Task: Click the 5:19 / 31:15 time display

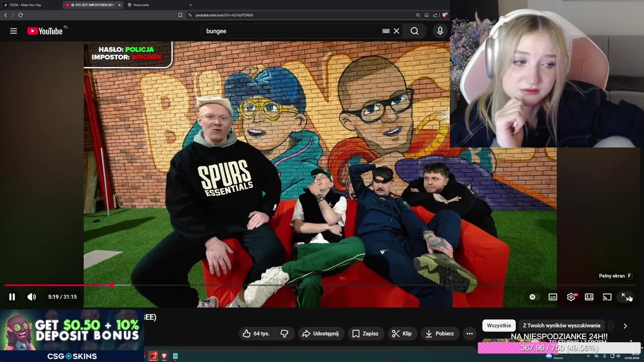Action: click(x=62, y=297)
